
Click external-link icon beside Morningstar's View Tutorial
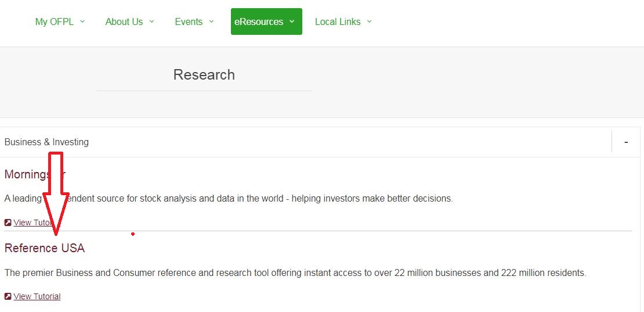click(x=8, y=223)
